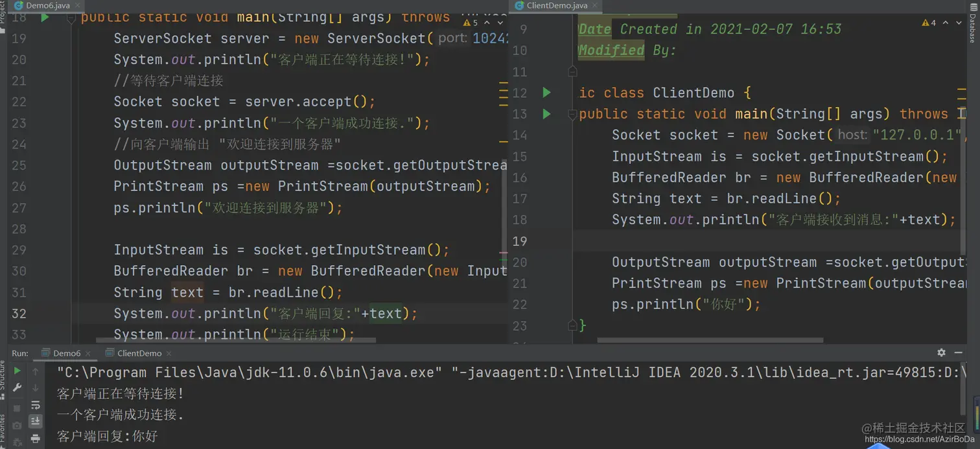Screen dimensions: 980x449
Task: Go to previous highlighted error in ClientDemo editor
Action: (946, 23)
